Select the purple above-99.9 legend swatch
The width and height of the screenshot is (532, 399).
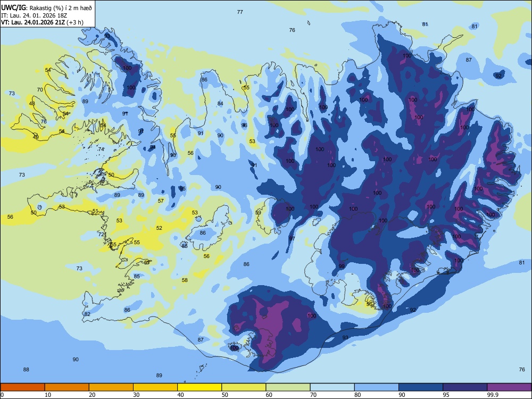[x=509, y=387]
